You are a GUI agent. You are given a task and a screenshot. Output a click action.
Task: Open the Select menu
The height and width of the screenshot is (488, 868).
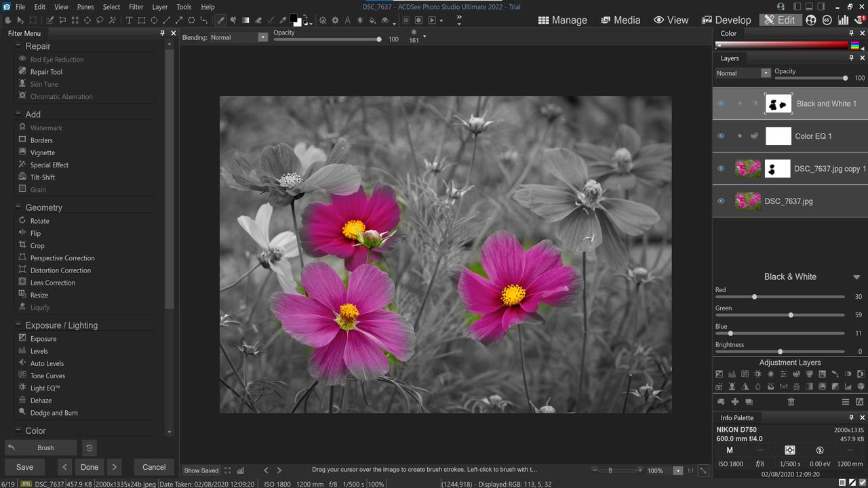[x=111, y=7]
